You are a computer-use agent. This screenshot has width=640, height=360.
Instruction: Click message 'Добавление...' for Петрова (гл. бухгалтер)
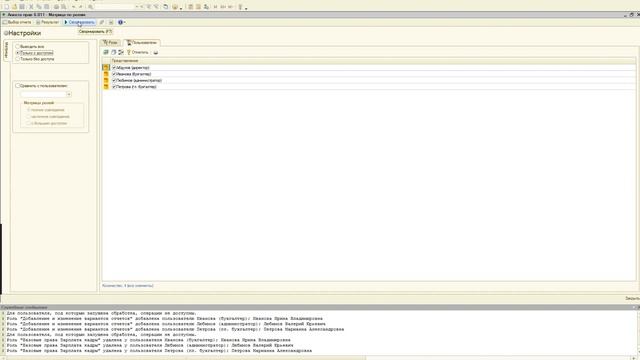[x=175, y=329]
